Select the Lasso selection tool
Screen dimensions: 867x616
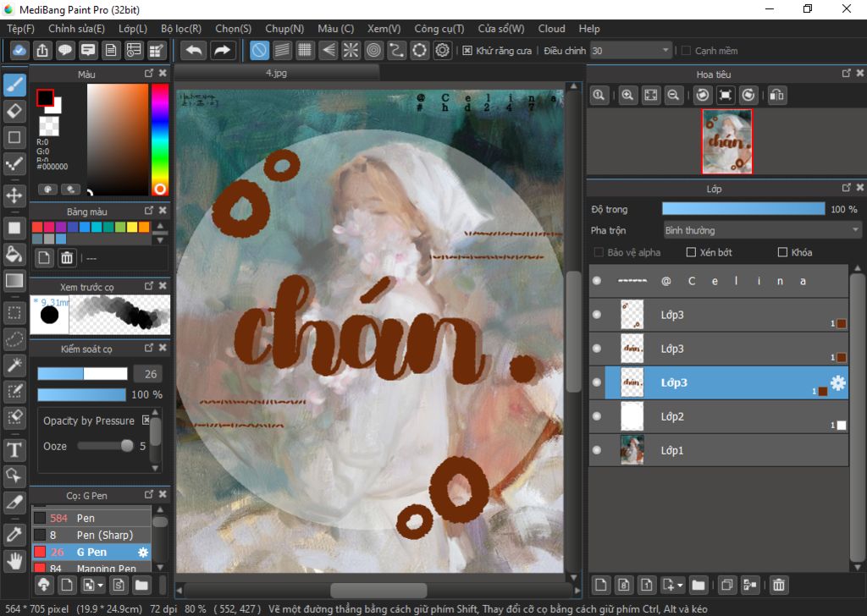[x=14, y=338]
